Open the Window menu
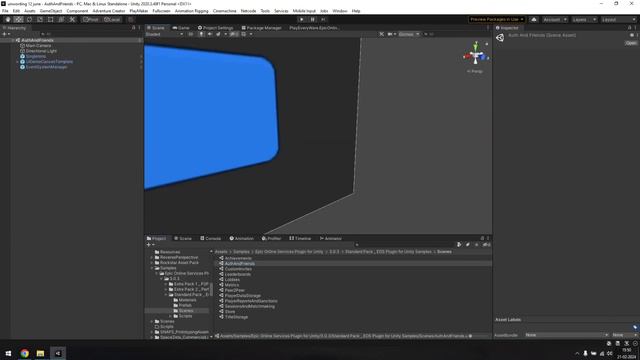The width and height of the screenshot is (640, 360). (x=339, y=11)
